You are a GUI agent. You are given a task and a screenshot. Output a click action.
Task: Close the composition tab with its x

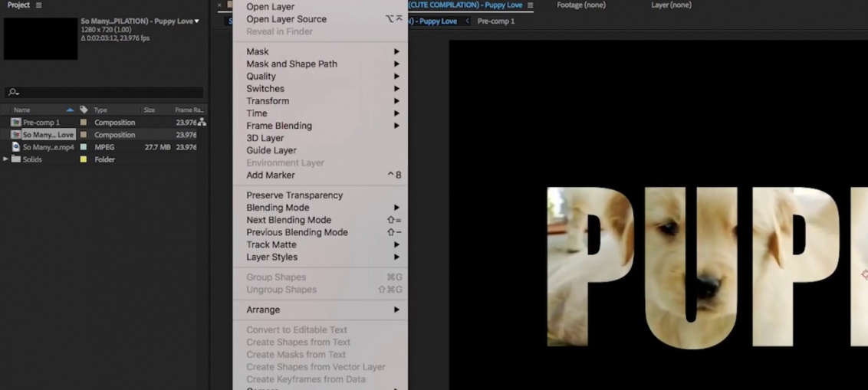[219, 5]
